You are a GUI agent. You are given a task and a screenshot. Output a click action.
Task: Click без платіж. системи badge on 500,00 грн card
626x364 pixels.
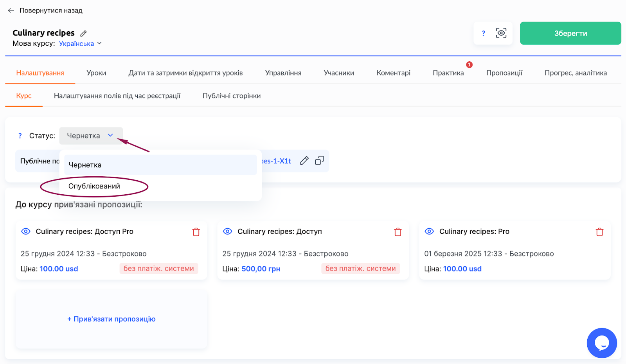point(361,268)
